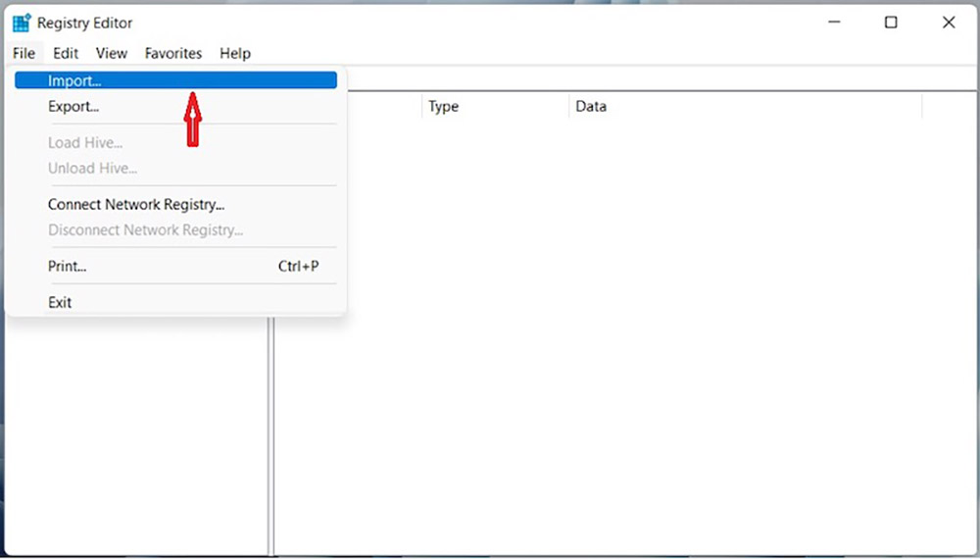
Task: Click the Data column header
Action: tap(746, 106)
